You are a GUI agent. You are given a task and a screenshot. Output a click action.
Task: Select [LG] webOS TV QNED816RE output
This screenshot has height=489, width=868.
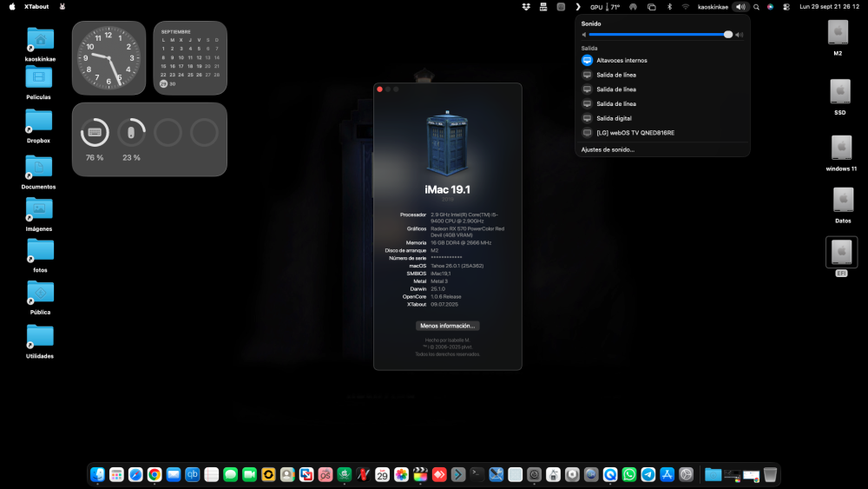tap(662, 132)
